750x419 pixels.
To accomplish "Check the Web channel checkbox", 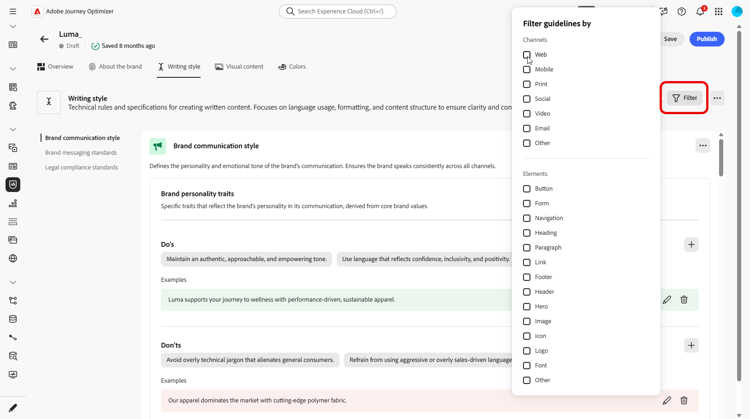I will [527, 55].
